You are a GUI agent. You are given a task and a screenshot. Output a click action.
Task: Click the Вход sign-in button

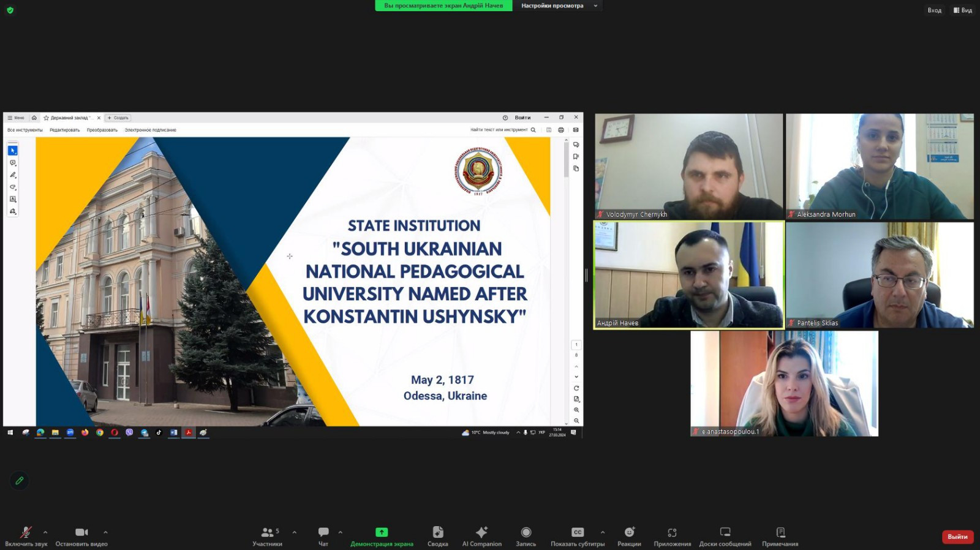point(934,10)
